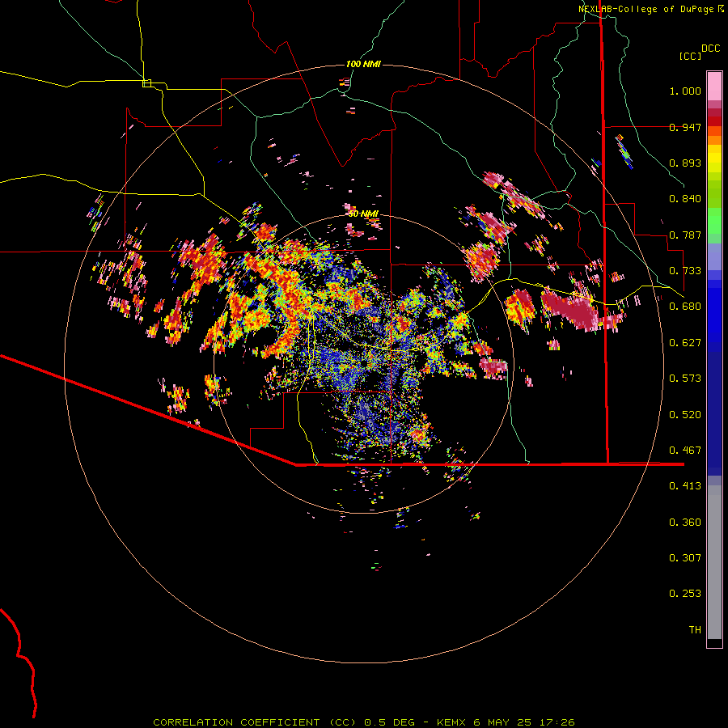Click the 0.947 scale value
This screenshot has width=728, height=728.
point(685,127)
